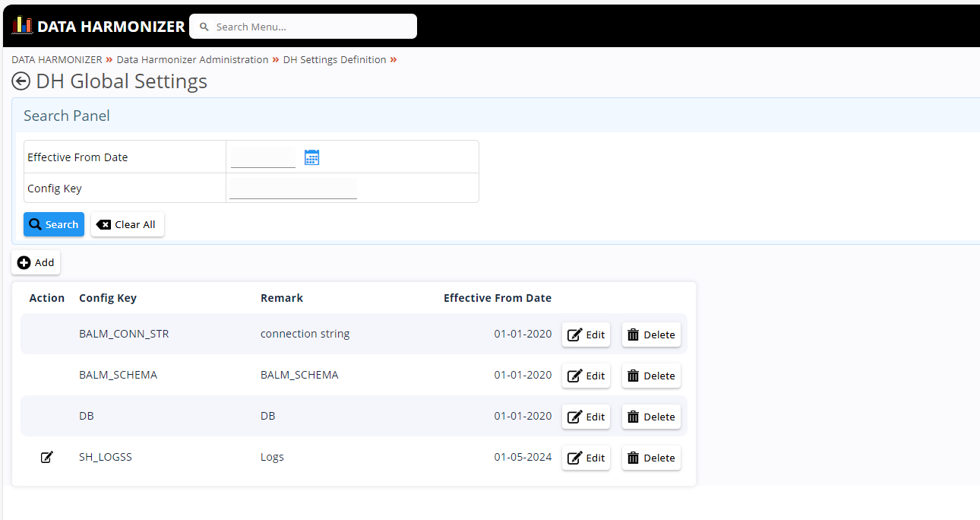Delete the BALM_CONN_STR row
This screenshot has height=520, width=980.
coord(651,335)
